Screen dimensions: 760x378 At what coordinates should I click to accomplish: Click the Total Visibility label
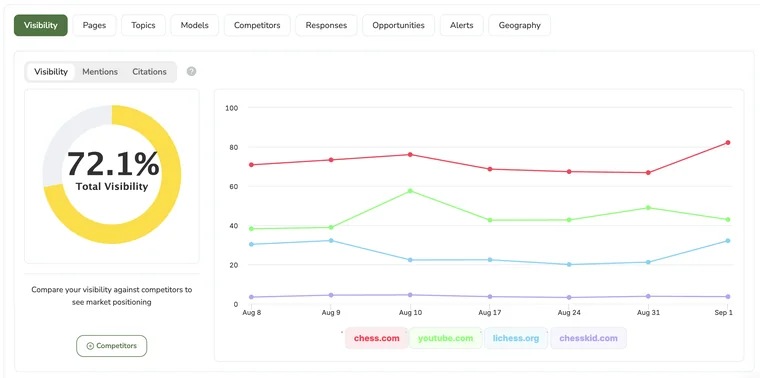point(112,187)
